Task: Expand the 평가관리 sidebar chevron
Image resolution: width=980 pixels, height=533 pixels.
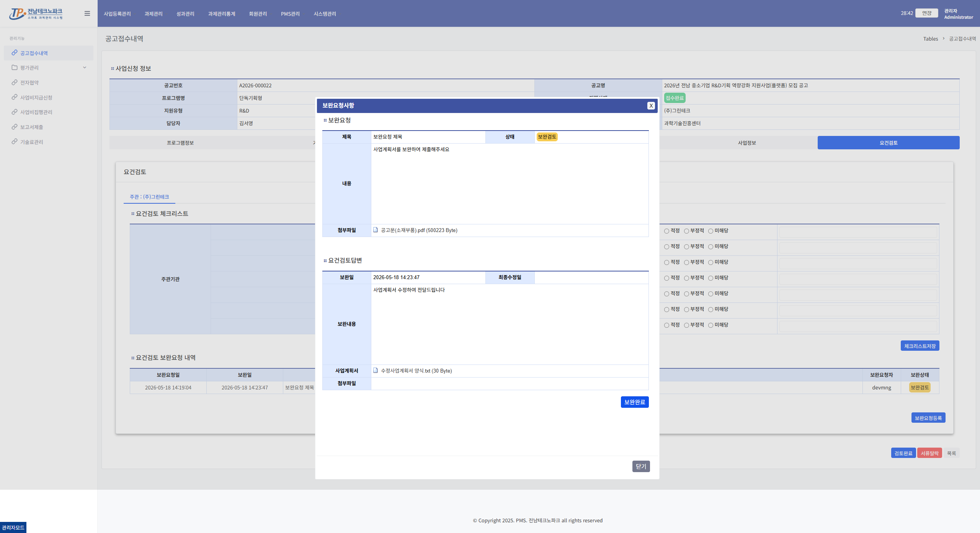Action: click(x=85, y=67)
